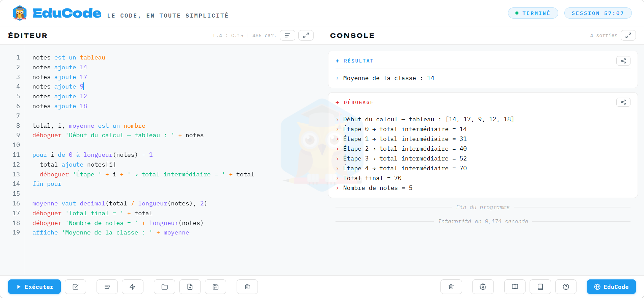The height and width of the screenshot is (298, 644).
Task: Click code line 'notes ajoute 14'
Action: (60, 67)
